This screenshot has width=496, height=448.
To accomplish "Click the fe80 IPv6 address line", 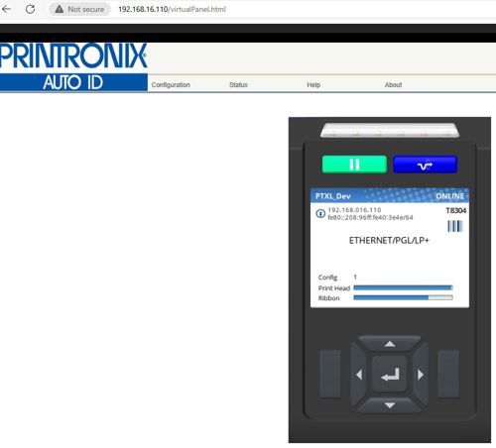I will tap(370, 217).
